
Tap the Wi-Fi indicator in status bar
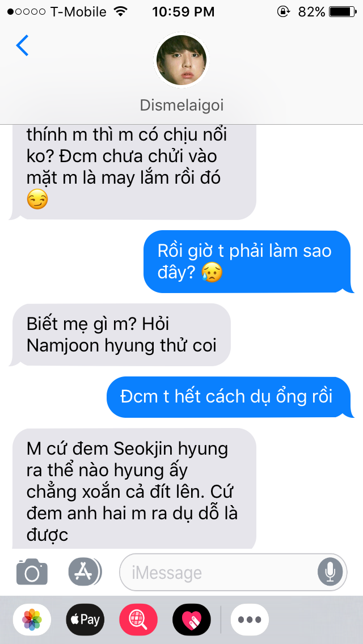point(120,12)
